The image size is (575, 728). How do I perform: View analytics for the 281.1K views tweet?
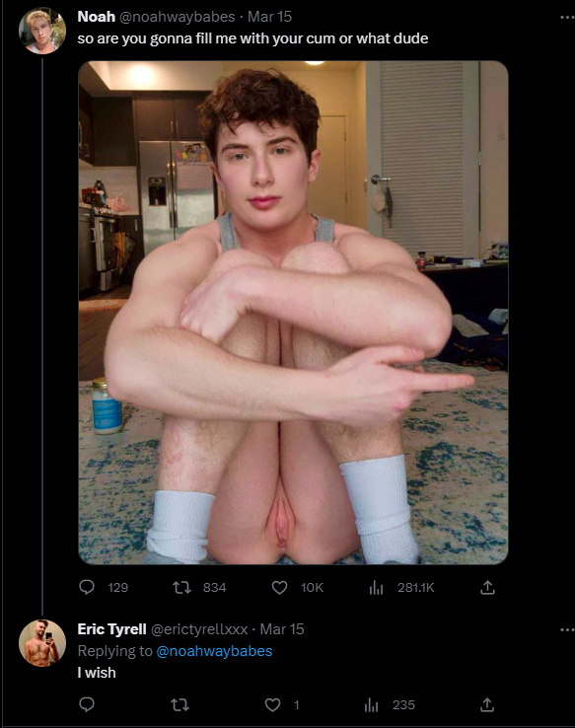[377, 588]
